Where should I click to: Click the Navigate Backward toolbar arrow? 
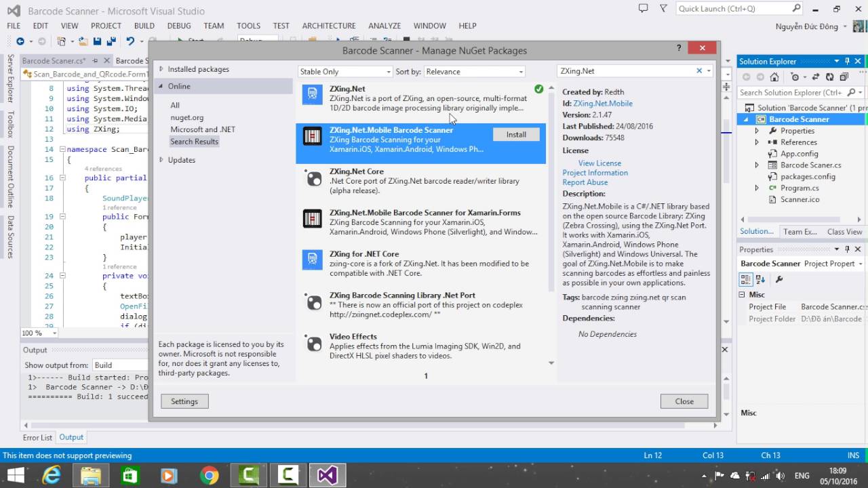coord(20,41)
